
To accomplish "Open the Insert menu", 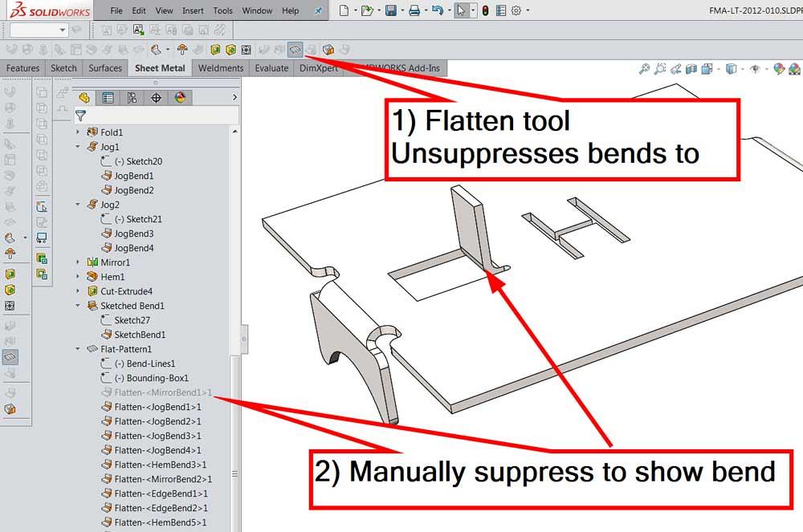I will tap(193, 11).
